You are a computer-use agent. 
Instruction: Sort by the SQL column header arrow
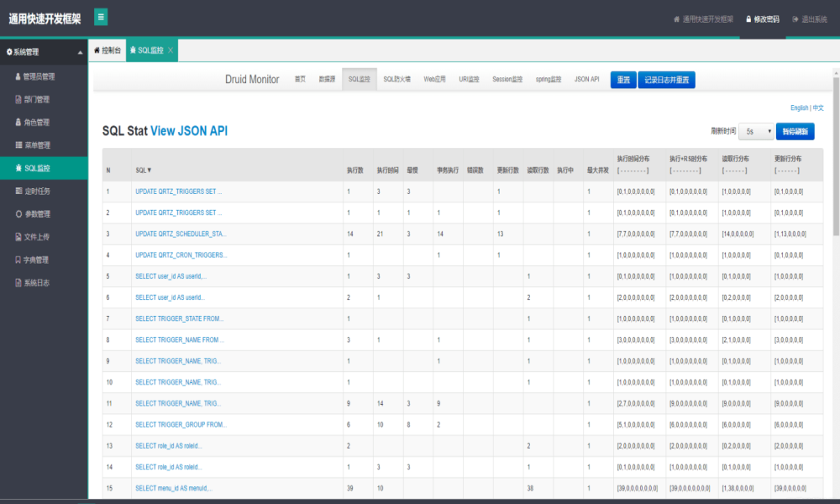[144, 171]
